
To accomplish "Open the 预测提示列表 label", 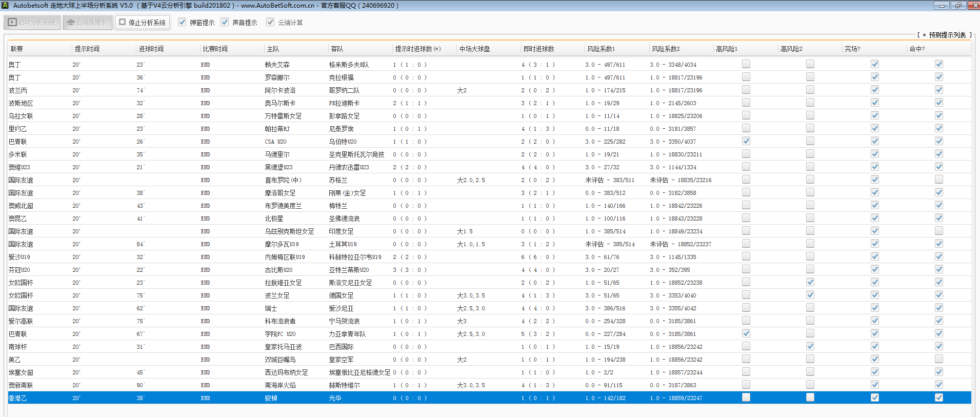I will pos(947,35).
